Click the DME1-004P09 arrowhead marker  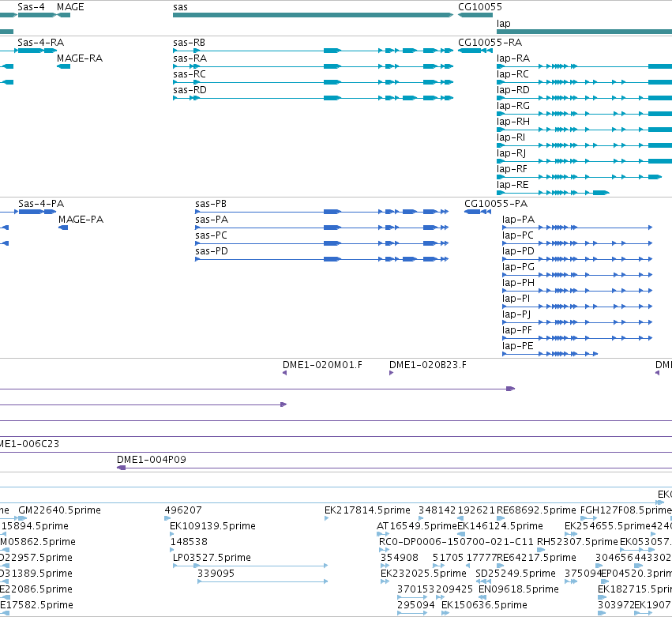(x=122, y=468)
